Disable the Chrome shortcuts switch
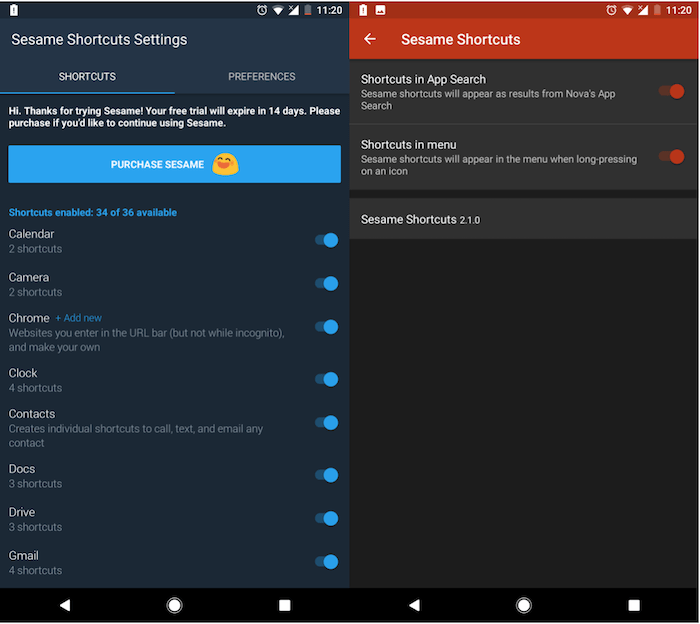The width and height of the screenshot is (700, 624). [x=327, y=327]
